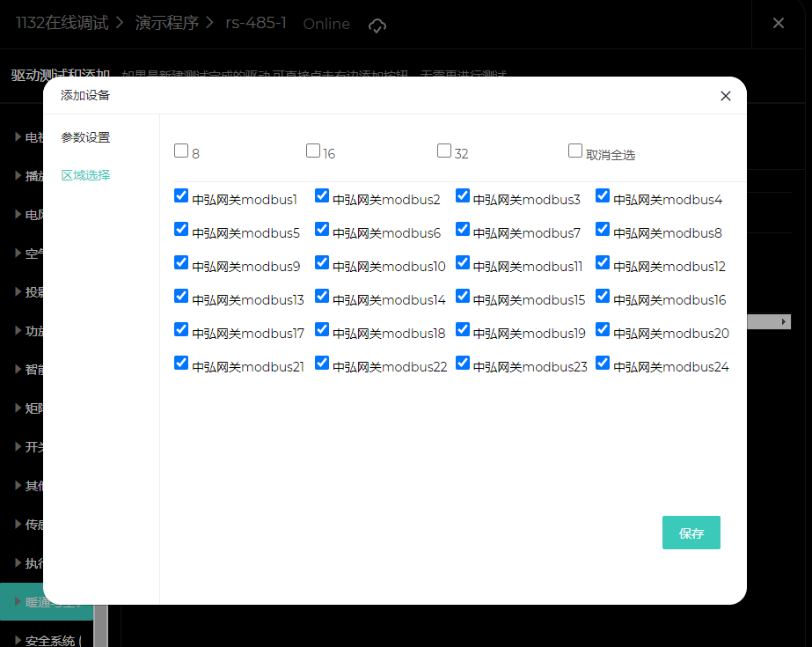Close the online debugging window
812x647 pixels.
click(779, 23)
